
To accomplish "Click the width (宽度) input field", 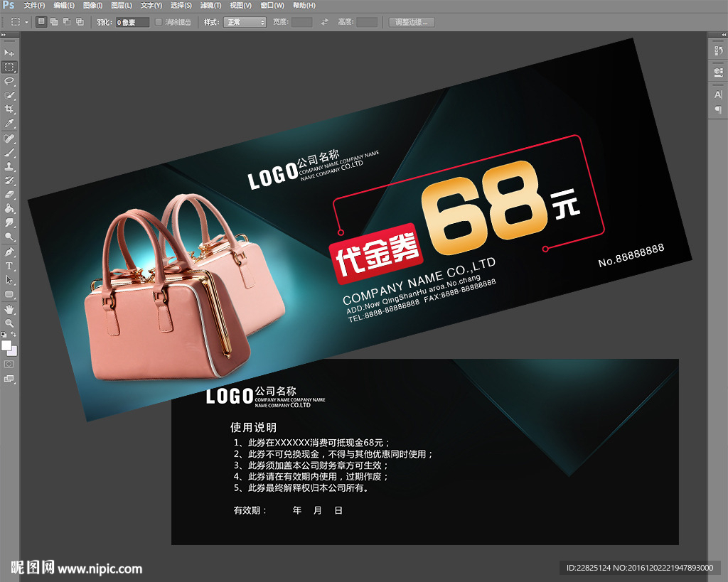I will pyautogui.click(x=301, y=22).
